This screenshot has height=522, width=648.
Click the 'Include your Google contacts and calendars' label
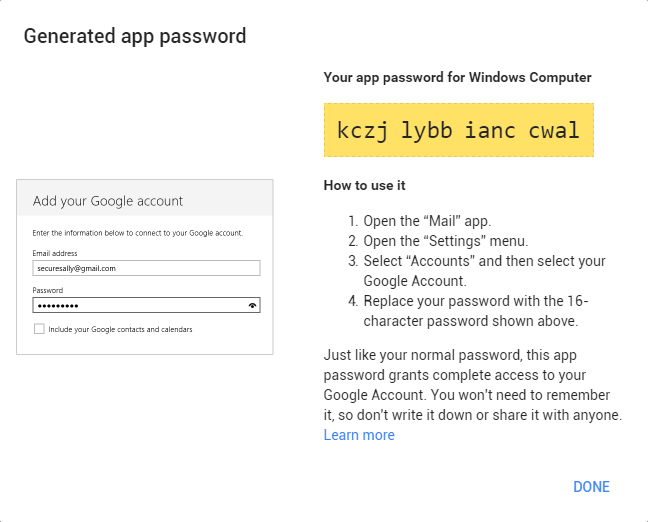click(x=120, y=329)
